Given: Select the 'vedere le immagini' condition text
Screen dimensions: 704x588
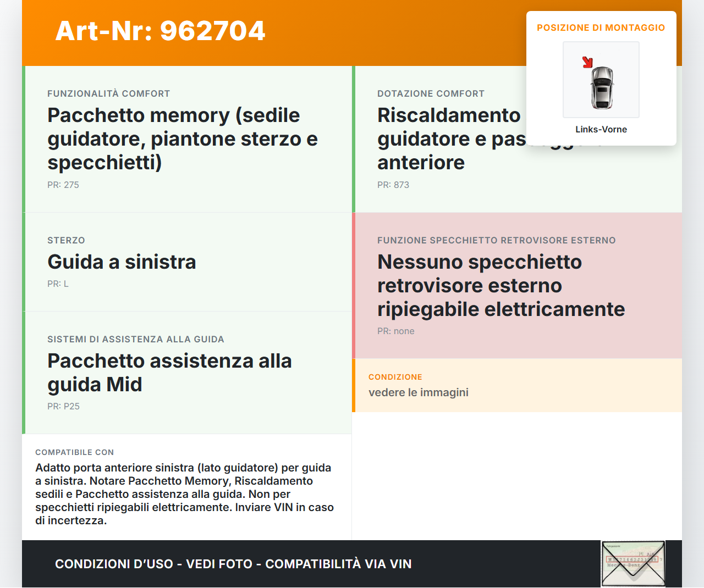Looking at the screenshot, I should point(419,392).
